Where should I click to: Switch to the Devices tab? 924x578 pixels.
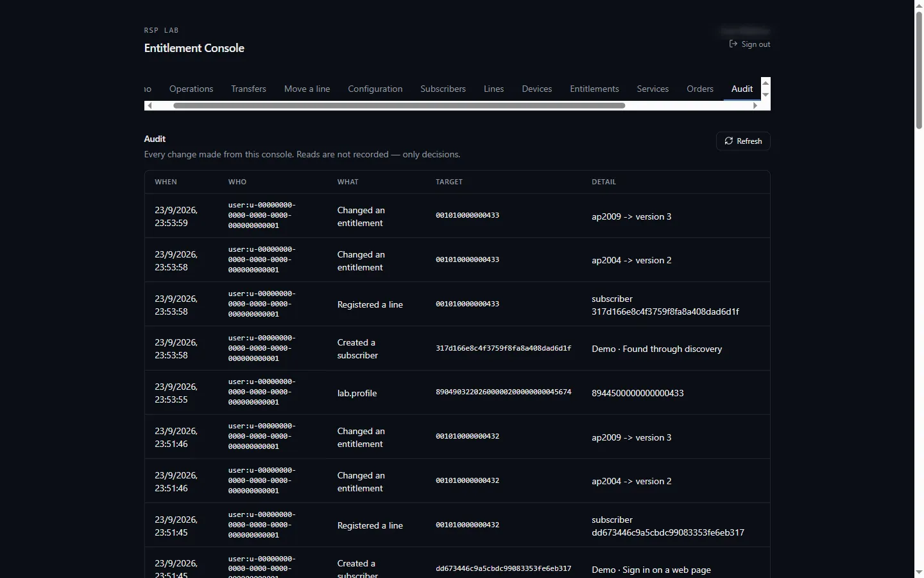537,89
